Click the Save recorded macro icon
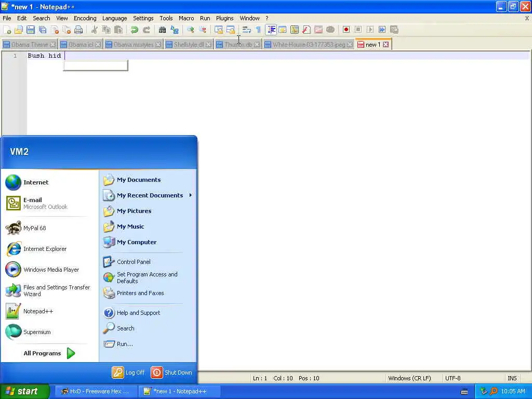 coord(394,30)
